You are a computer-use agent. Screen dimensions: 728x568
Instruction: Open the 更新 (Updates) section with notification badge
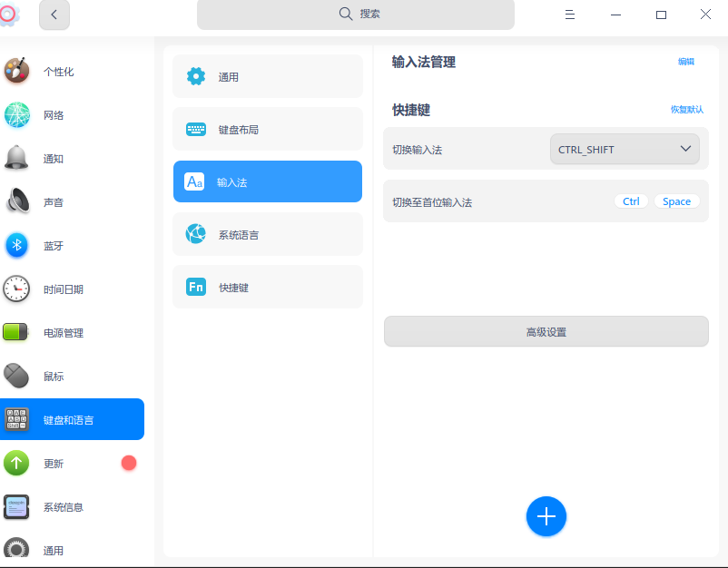16,463
